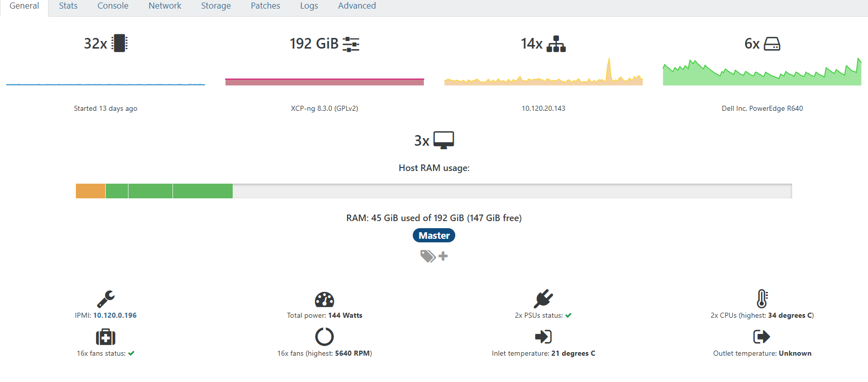Click the green checkmark next to fans status
868x382 pixels.
[131, 353]
